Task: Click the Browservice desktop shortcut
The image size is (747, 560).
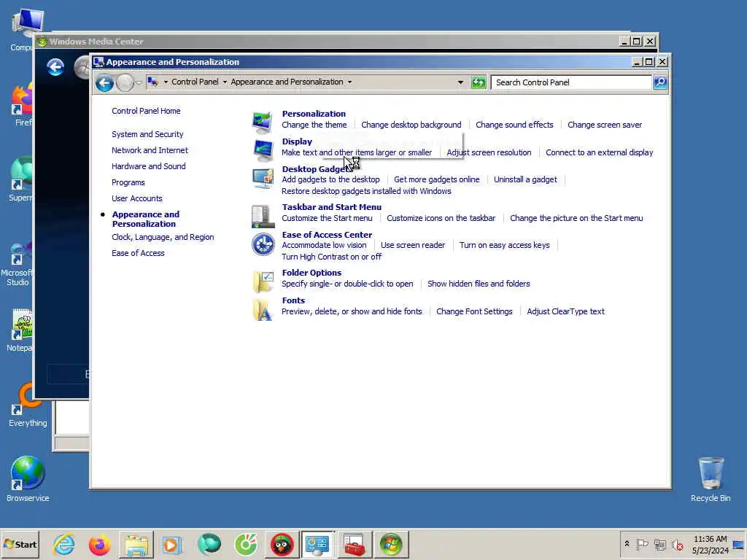Action: pos(28,478)
